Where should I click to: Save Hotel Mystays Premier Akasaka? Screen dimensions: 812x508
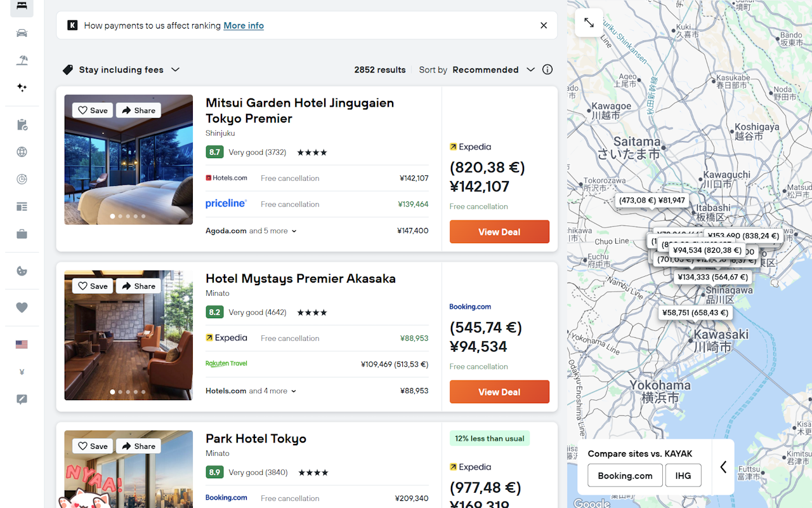click(92, 286)
